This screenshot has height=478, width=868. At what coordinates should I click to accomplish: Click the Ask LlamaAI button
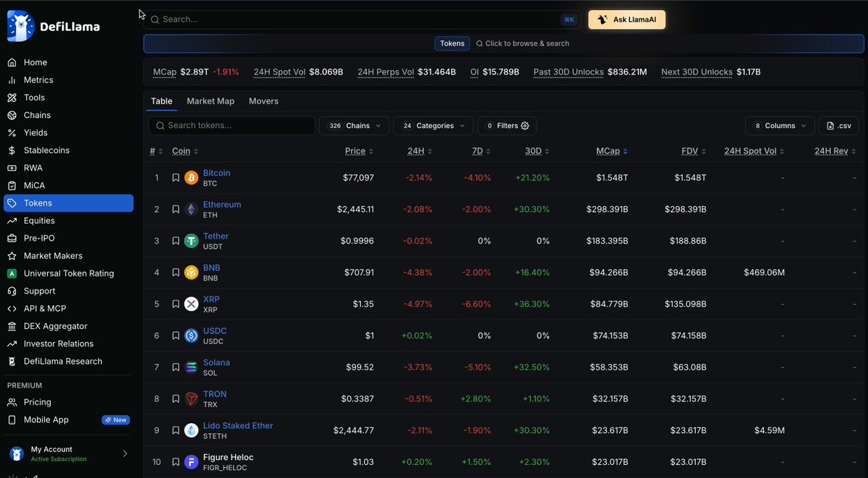pyautogui.click(x=627, y=20)
